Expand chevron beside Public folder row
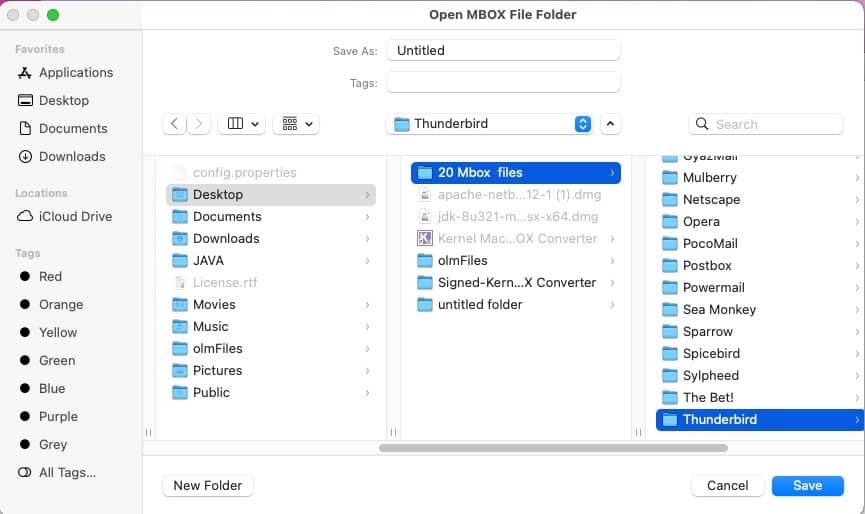The width and height of the screenshot is (865, 514). click(367, 393)
